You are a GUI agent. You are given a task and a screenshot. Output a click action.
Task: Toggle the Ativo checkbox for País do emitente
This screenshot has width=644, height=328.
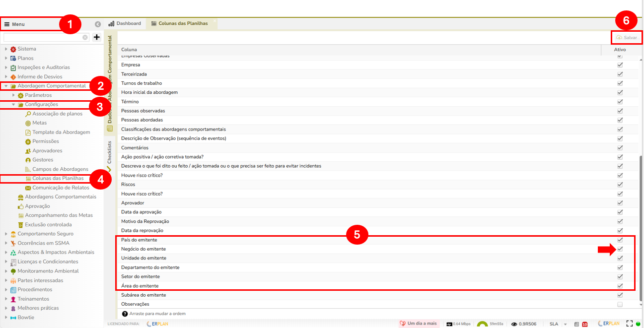coord(620,240)
